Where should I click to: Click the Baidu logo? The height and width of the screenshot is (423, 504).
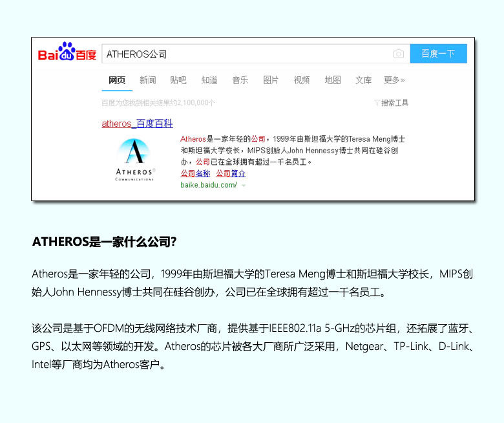point(67,52)
